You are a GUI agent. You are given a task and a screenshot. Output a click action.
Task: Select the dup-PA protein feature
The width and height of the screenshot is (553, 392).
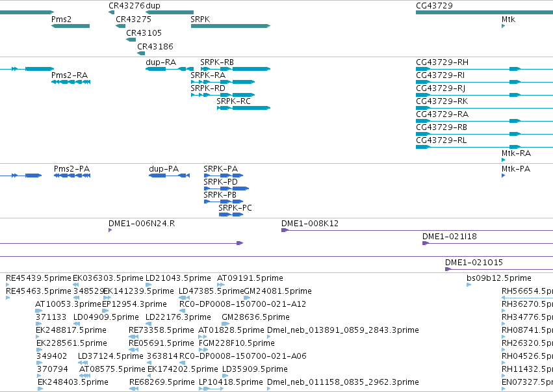click(170, 176)
